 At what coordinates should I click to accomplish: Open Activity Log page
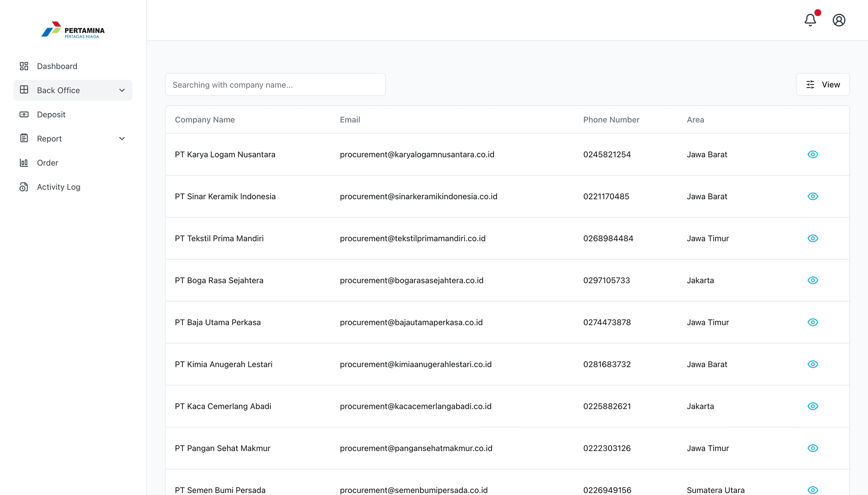tap(73, 187)
